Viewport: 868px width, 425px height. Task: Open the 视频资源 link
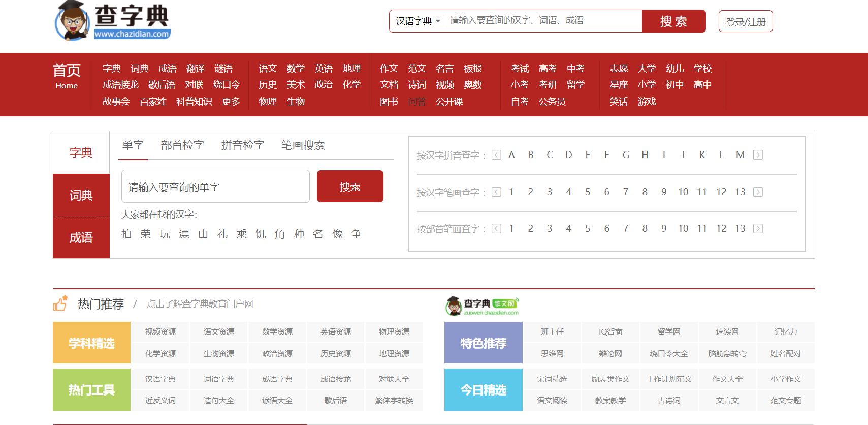pos(160,332)
